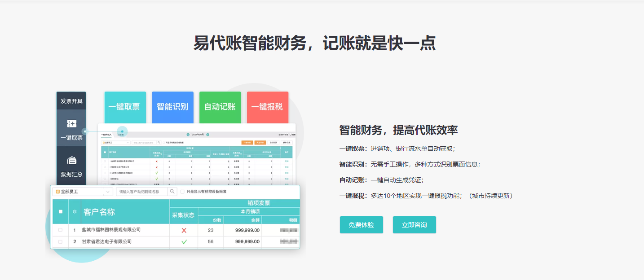Click the next month arrow beside 2021年08月
Image resolution: width=644 pixels, height=280 pixels.
pyautogui.click(x=207, y=134)
